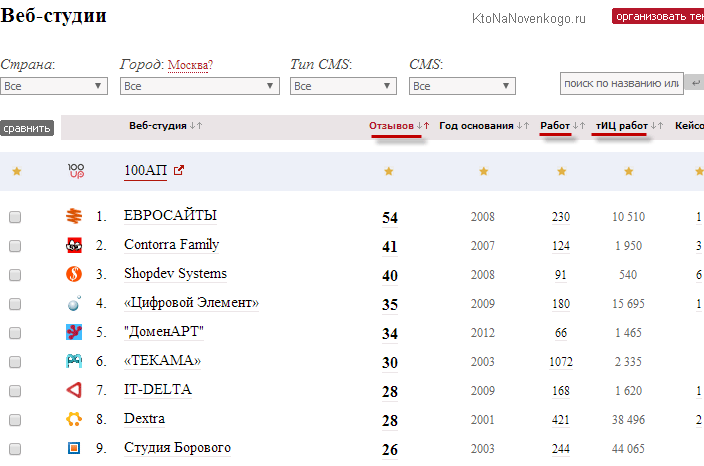Click the ЕВРОСАЙТЫ studio logo icon
704x466 pixels.
74,216
